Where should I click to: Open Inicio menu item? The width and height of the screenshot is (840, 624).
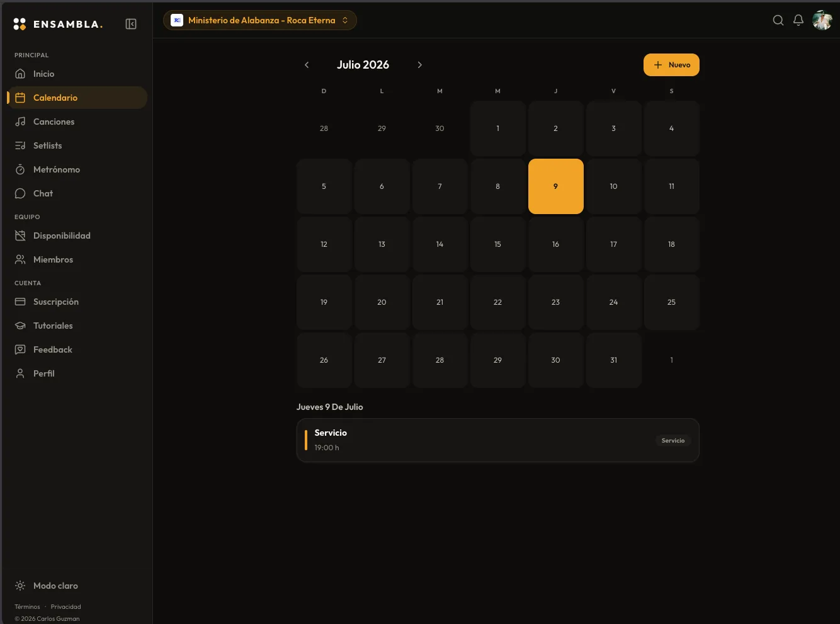77,74
